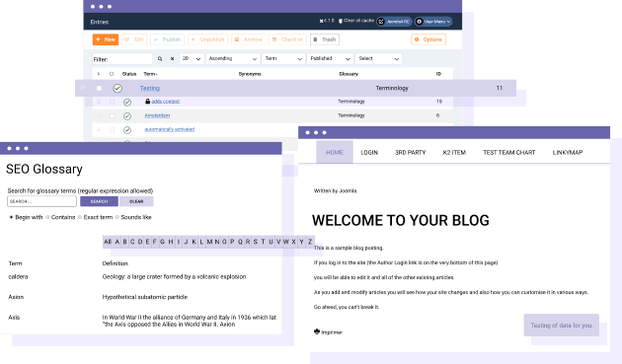Click the ID column header
Image resolution: width=622 pixels, height=364 pixels.
[x=438, y=74]
